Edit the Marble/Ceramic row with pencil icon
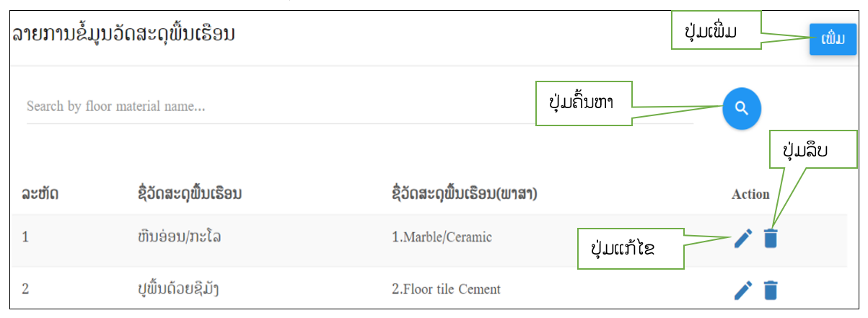This screenshot has width=868, height=318. [743, 238]
